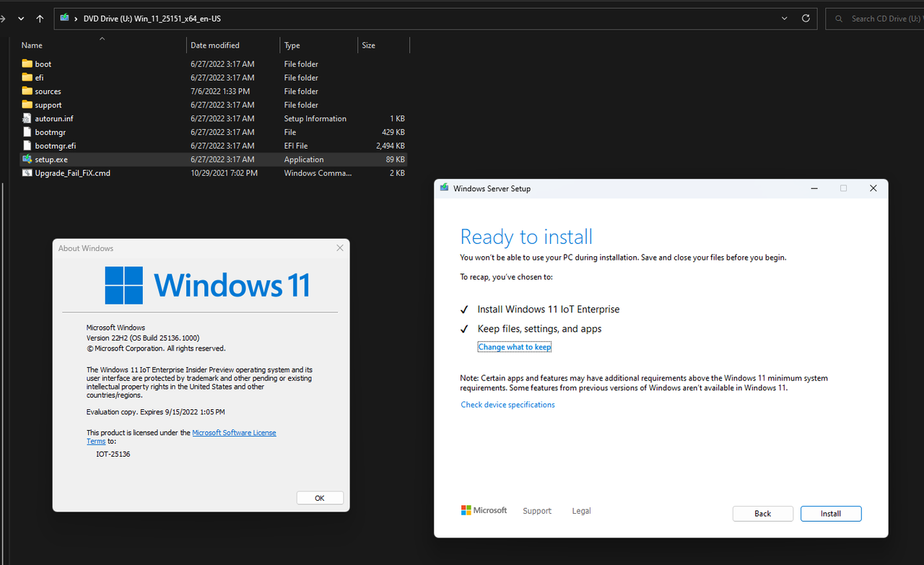Click the bootmgr.efi file icon
The height and width of the screenshot is (565, 924).
click(27, 146)
